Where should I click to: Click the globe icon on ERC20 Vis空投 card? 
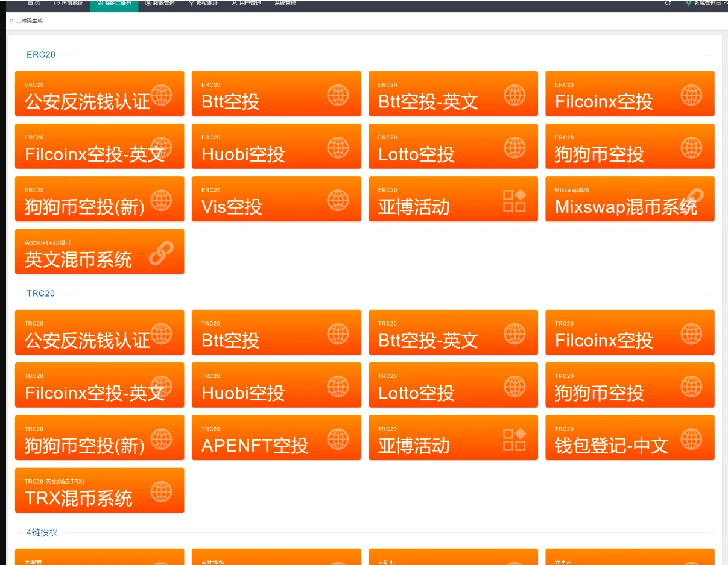coord(338,200)
